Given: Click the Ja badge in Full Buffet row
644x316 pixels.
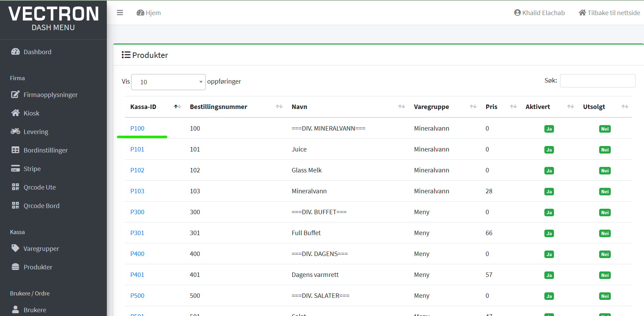Looking at the screenshot, I should coord(549,233).
